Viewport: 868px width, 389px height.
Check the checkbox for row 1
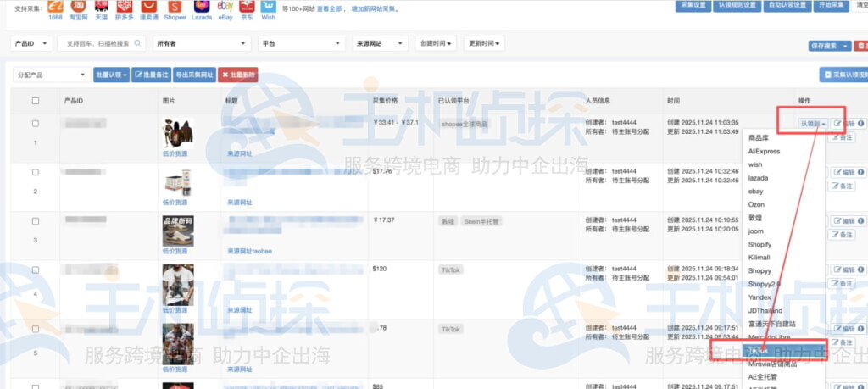coord(36,124)
